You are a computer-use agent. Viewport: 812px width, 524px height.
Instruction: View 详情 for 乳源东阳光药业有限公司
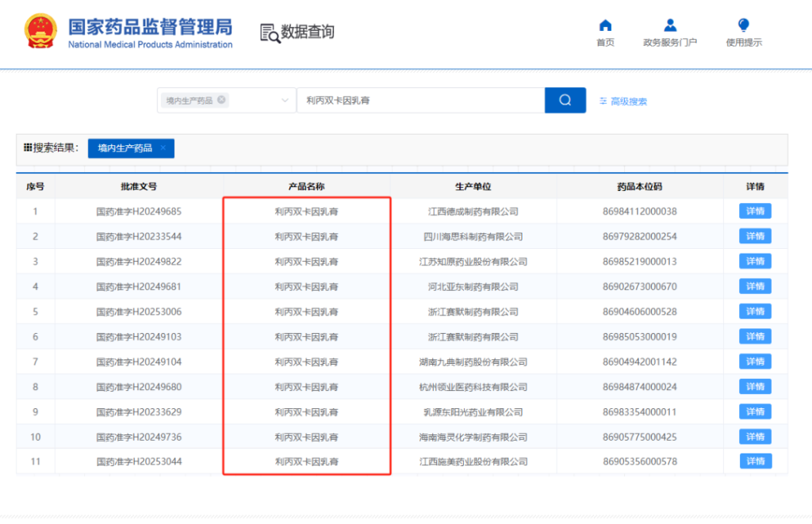[755, 411]
